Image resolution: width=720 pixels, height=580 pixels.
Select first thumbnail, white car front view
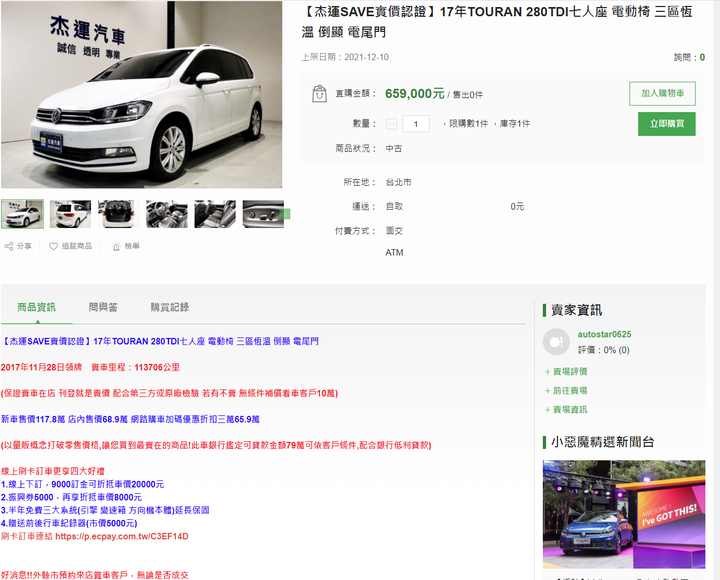click(x=22, y=214)
